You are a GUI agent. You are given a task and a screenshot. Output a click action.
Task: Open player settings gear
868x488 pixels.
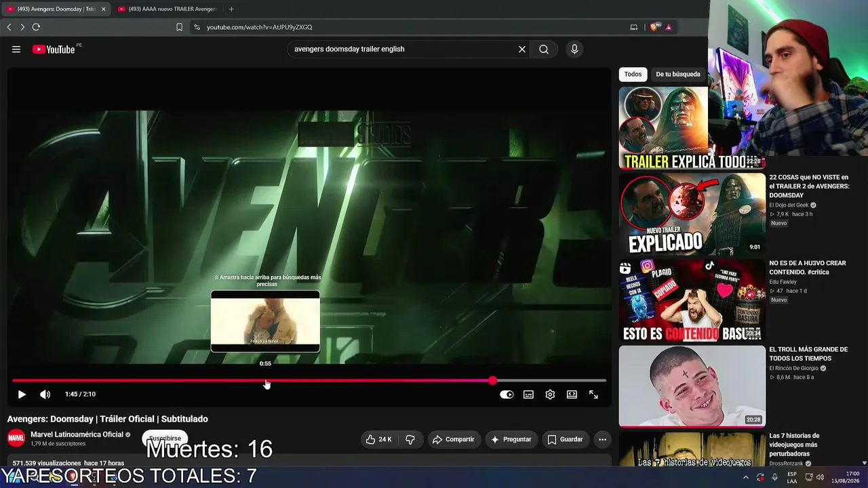(x=550, y=394)
